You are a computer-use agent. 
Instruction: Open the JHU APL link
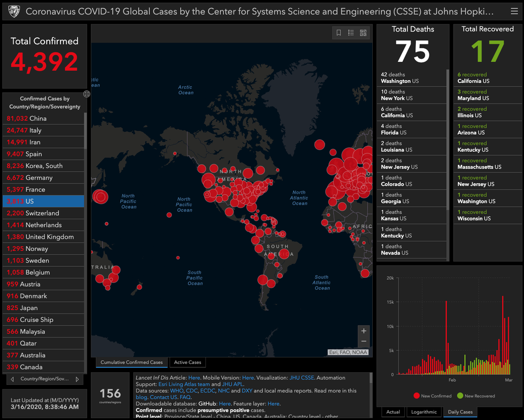[x=233, y=384]
